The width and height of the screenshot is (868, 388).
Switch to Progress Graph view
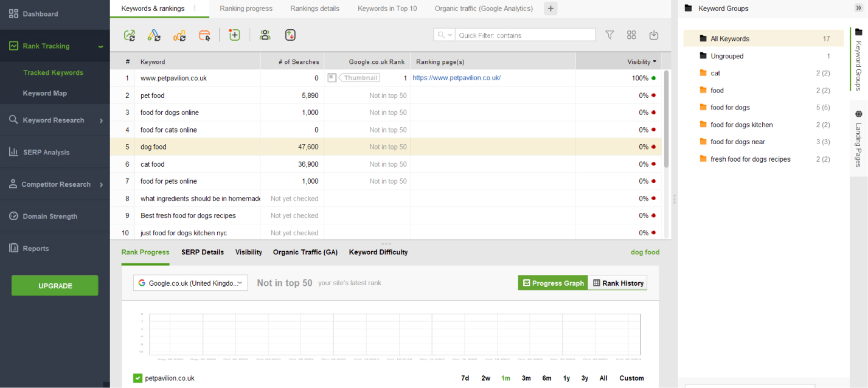coord(553,283)
